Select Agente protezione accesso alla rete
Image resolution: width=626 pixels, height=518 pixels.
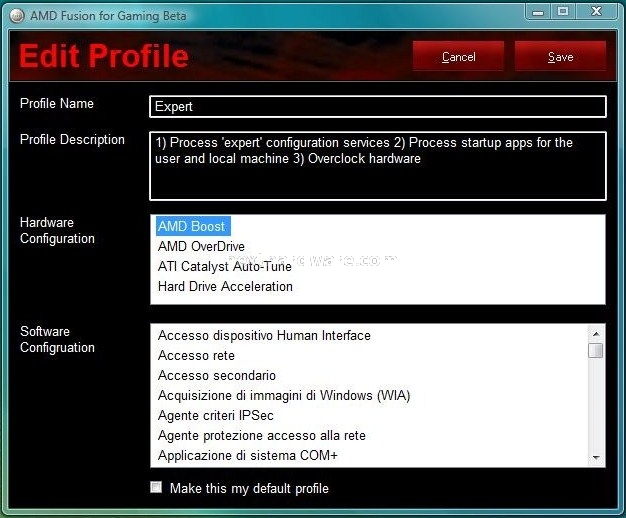coord(261,435)
